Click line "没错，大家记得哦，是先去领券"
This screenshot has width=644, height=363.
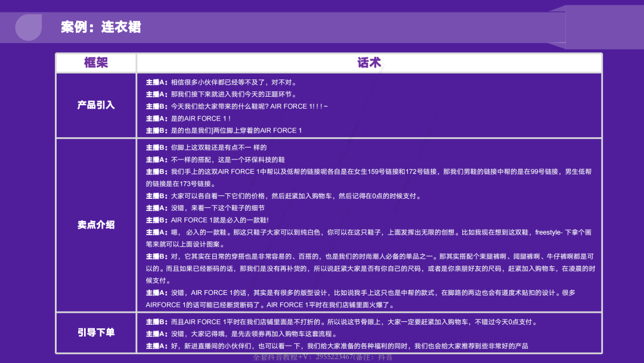[242, 334]
